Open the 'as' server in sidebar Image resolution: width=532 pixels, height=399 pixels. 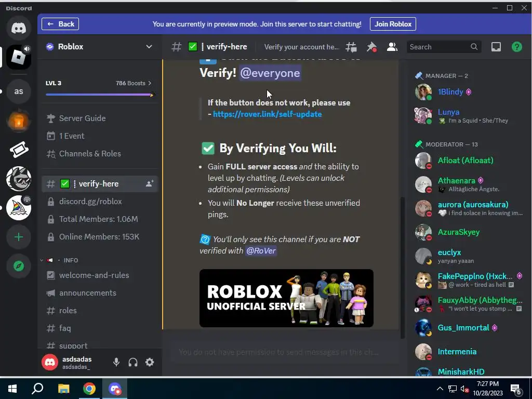click(x=19, y=91)
